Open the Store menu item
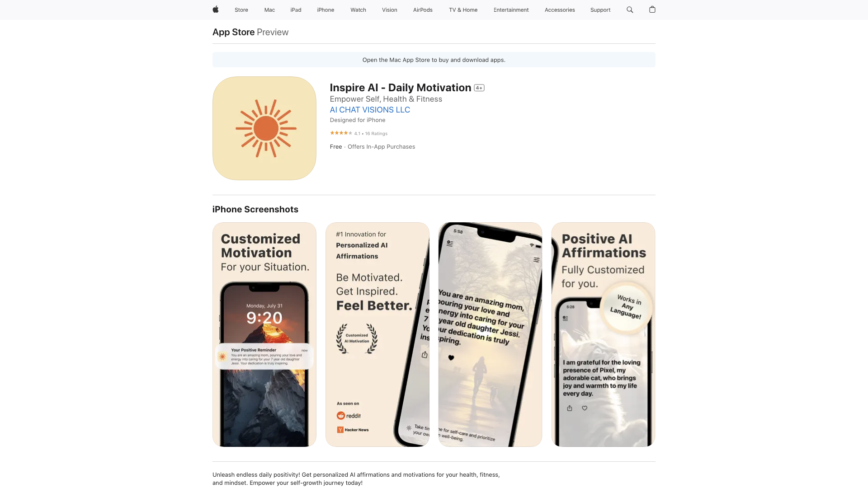Viewport: 868px width, 488px height. coord(241,9)
